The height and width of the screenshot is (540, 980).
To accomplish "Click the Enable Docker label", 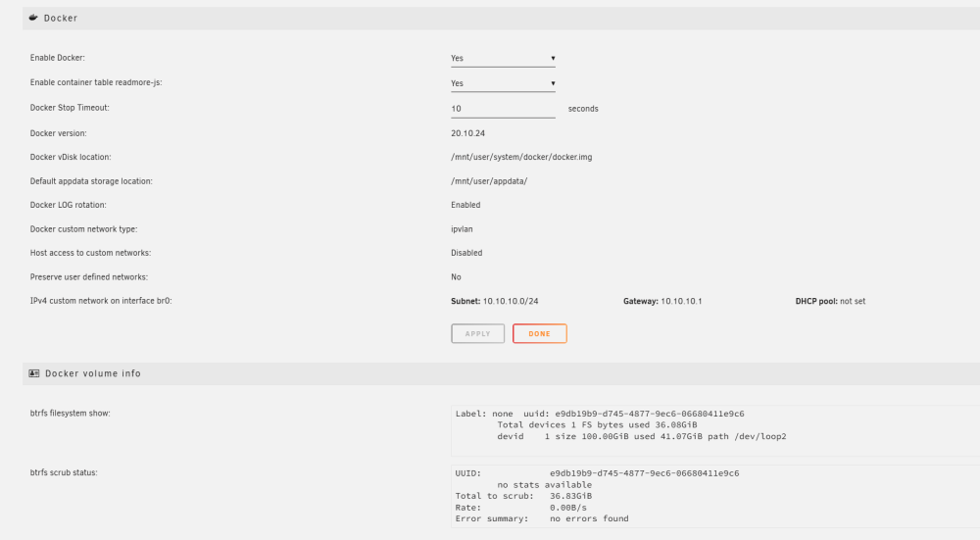I will [x=58, y=58].
